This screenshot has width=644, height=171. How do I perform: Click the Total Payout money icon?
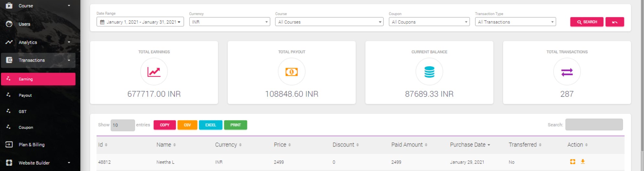pyautogui.click(x=292, y=72)
